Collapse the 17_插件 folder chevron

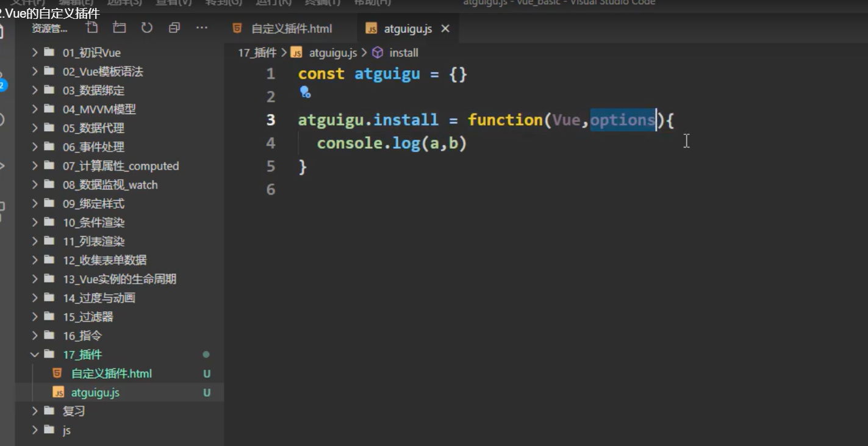pos(35,354)
